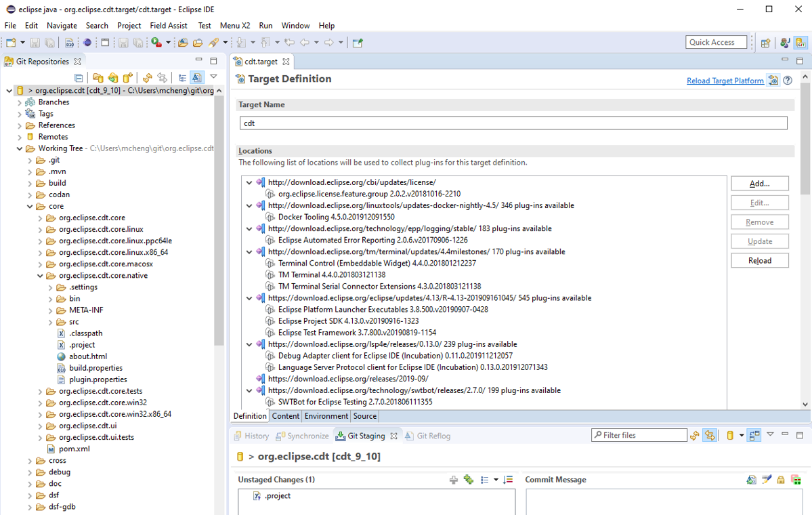Toggle Link with Editor in Git Staging
The height and width of the screenshot is (515, 812).
pos(710,436)
